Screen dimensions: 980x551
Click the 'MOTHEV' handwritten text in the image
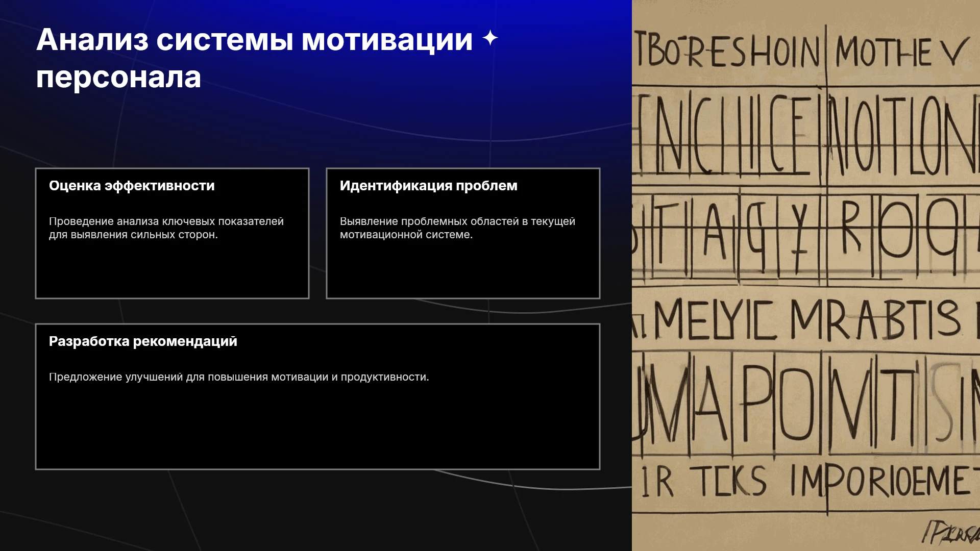tap(901, 52)
